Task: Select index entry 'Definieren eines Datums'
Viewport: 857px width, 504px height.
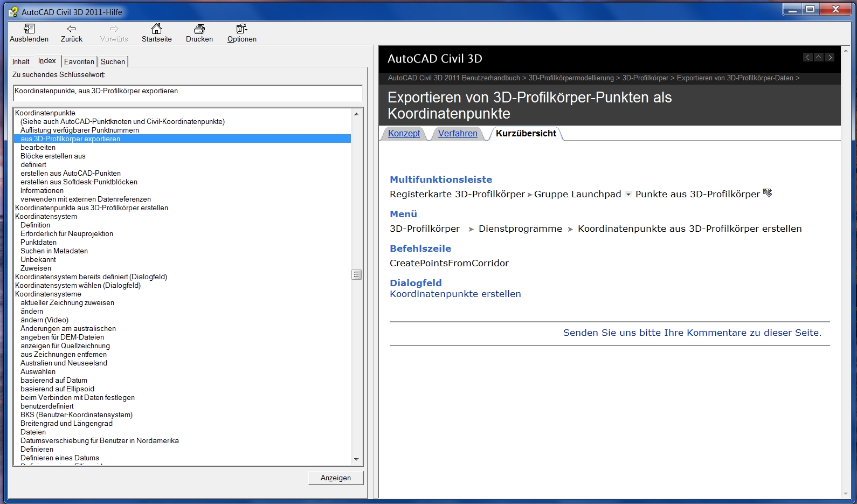Action: tap(60, 458)
